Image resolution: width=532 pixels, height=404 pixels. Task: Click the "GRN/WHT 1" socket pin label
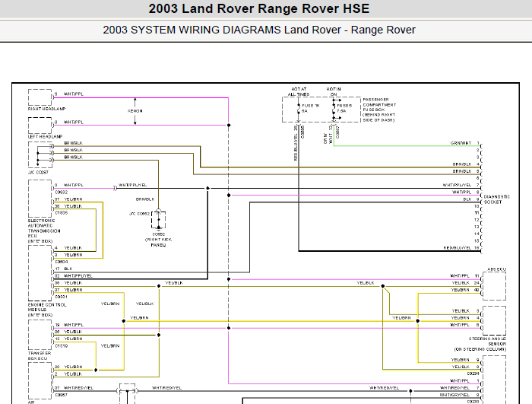coord(465,143)
